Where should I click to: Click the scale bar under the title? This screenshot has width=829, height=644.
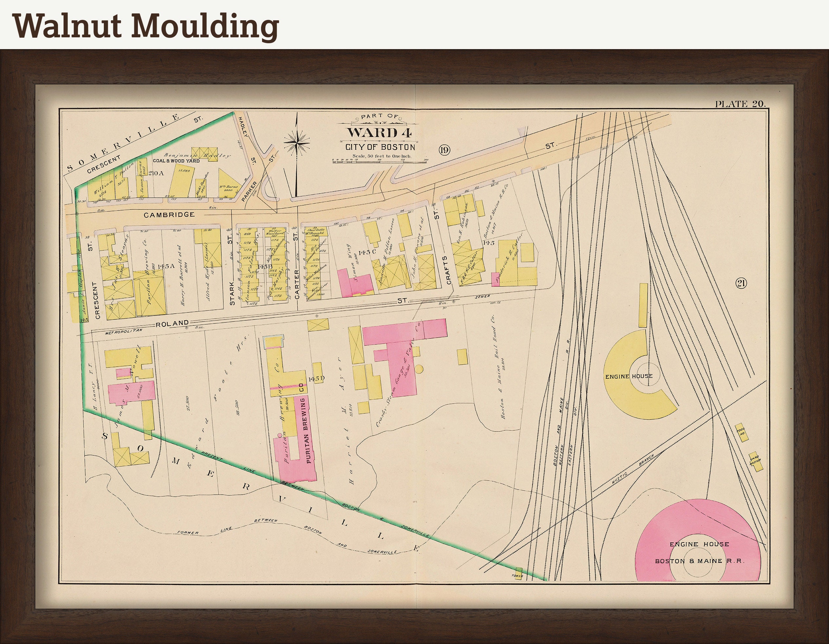coord(380,161)
